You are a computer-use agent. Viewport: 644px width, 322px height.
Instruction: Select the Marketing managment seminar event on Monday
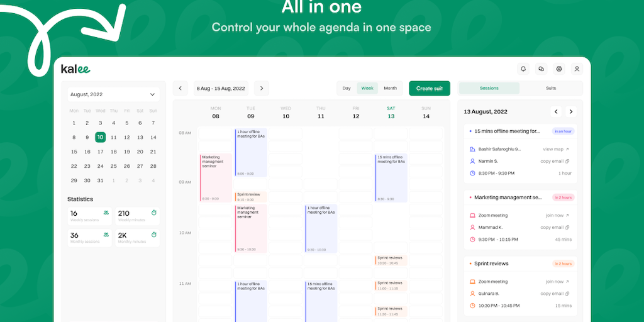216,177
